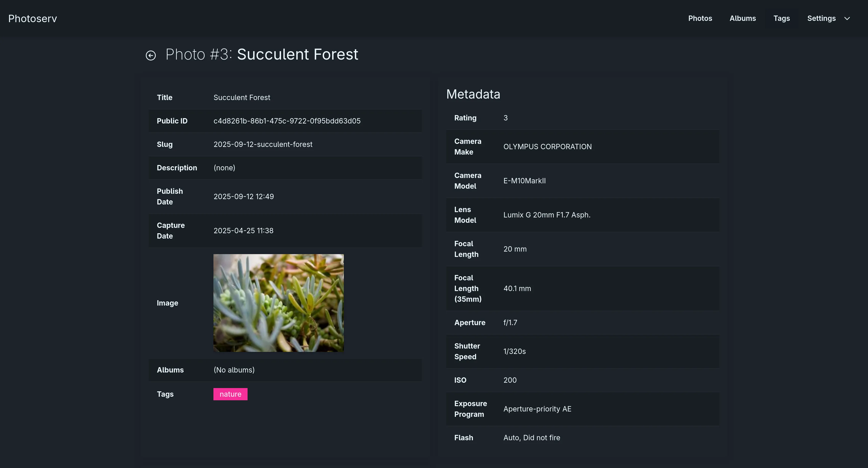Click the Publish Date value
The height and width of the screenshot is (468, 868).
pyautogui.click(x=243, y=196)
